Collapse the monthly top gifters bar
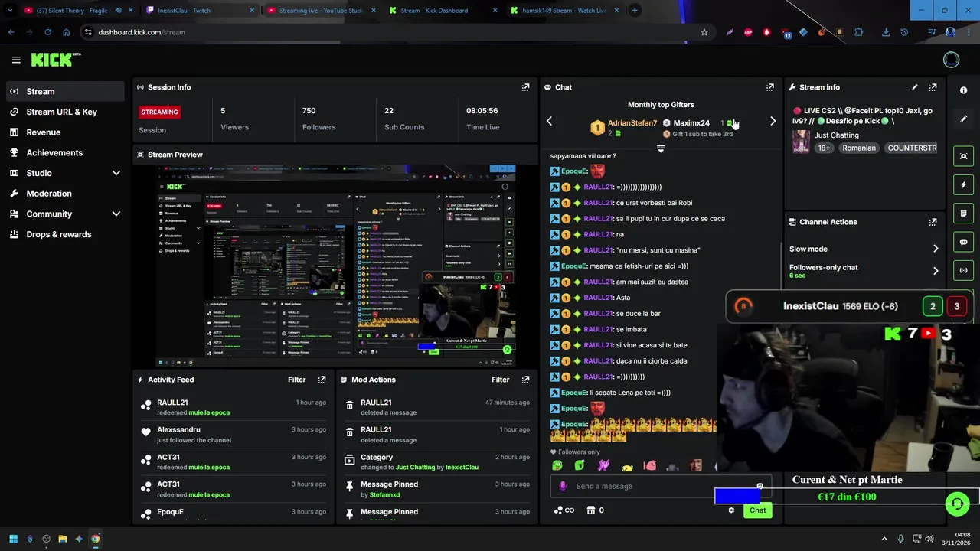This screenshot has width=980, height=551. [x=661, y=149]
